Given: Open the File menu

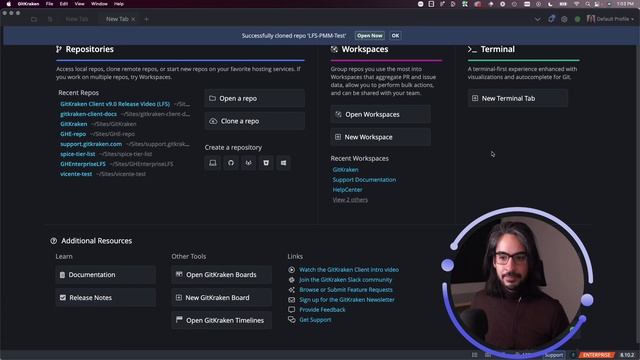Looking at the screenshot, I should 49,4.
